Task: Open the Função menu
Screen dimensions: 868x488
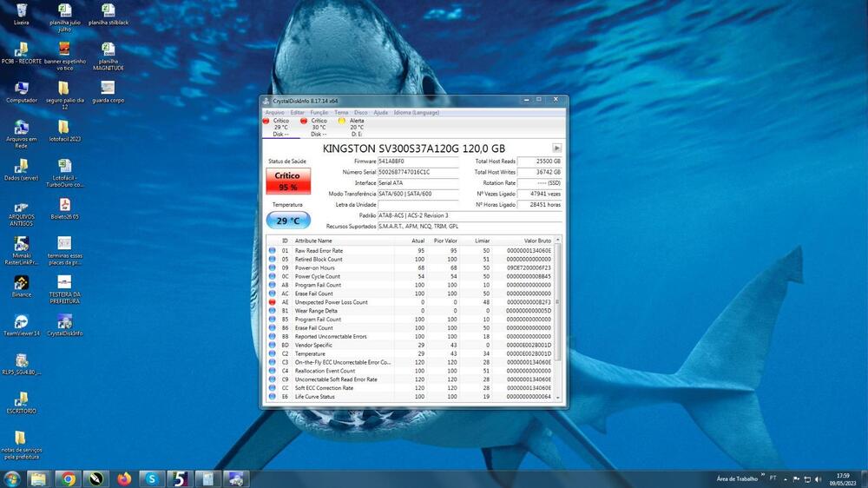Action: tap(319, 112)
